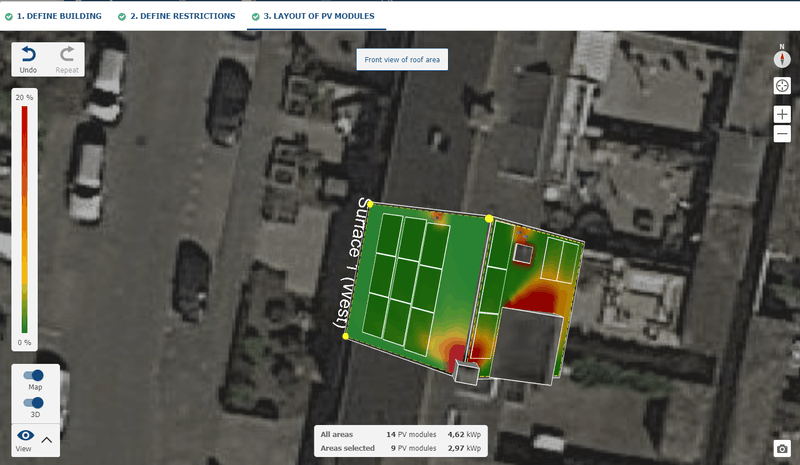The width and height of the screenshot is (800, 465).
Task: Expand the View options chevron
Action: coord(47,439)
